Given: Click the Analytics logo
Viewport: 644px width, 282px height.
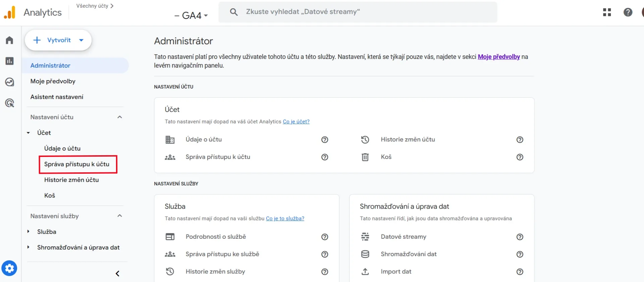Looking at the screenshot, I should tap(10, 12).
